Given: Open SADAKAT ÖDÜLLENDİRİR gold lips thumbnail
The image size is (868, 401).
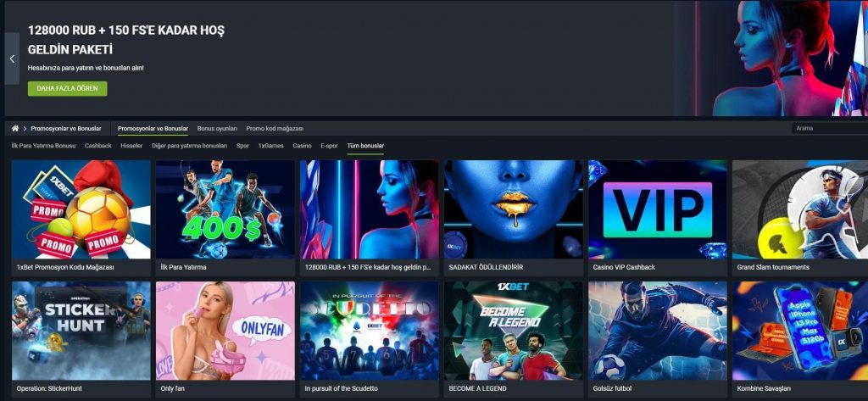Looking at the screenshot, I should pos(514,209).
